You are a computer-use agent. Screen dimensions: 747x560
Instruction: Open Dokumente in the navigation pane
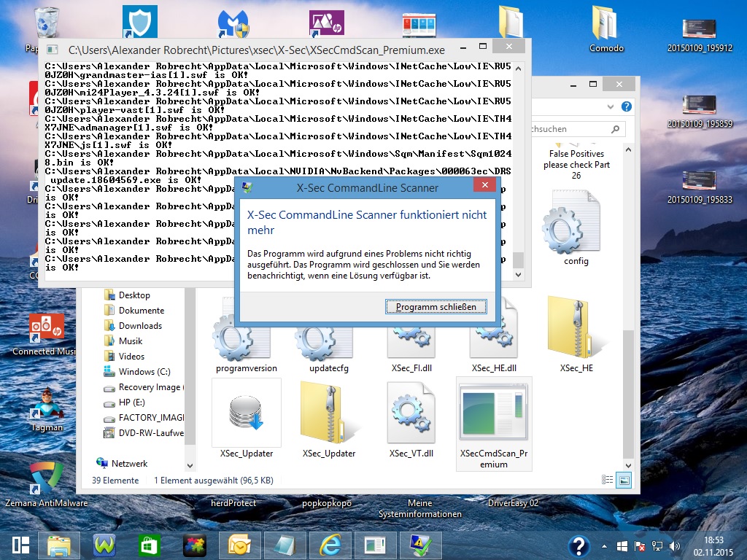pos(141,311)
